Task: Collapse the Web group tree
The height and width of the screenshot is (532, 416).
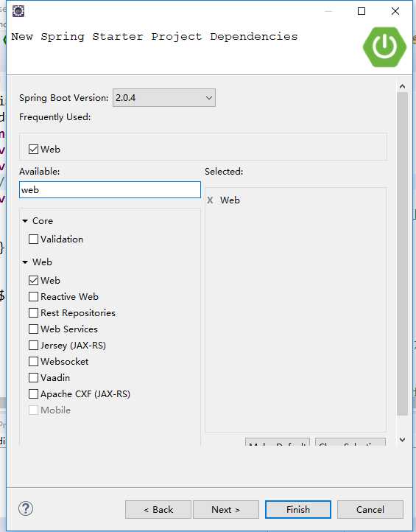Action: tap(25, 262)
